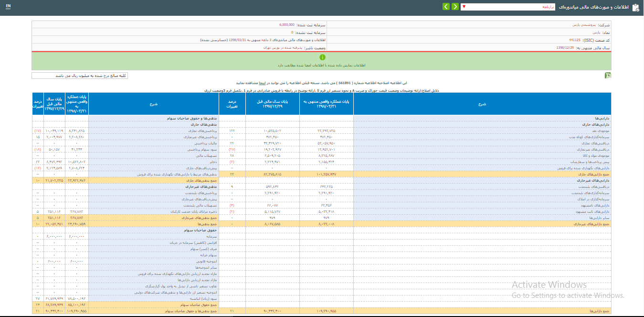Click the clipboard report icon in header

(x=635, y=7)
